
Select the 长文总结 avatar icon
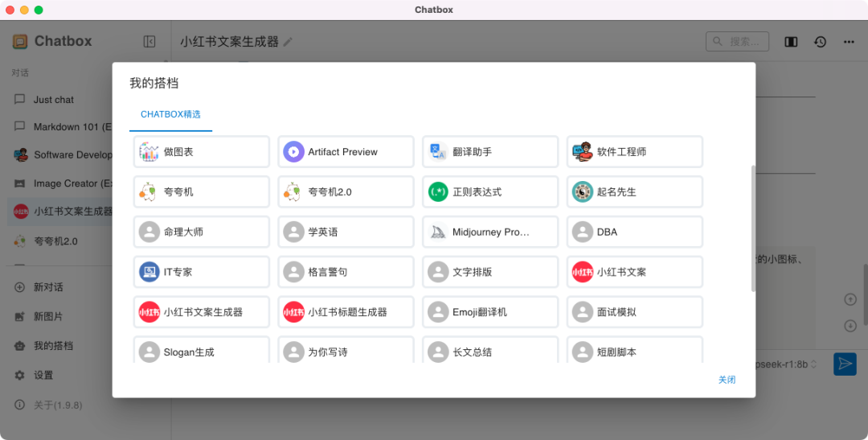point(438,352)
